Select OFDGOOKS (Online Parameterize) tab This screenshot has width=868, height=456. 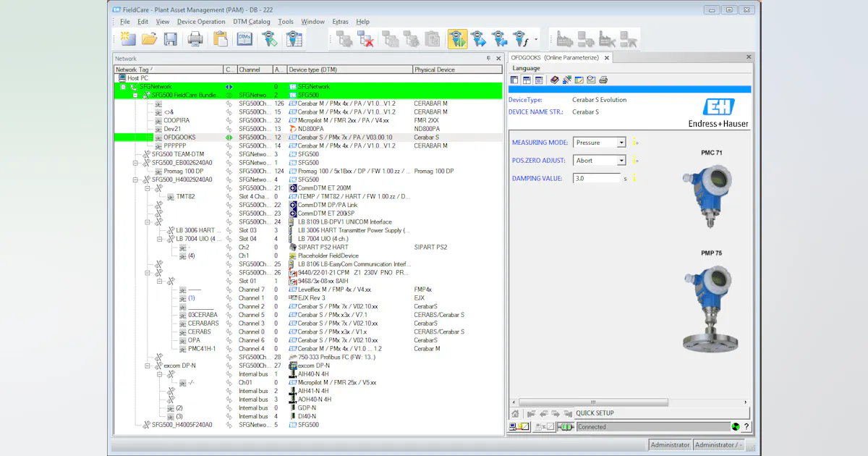tap(554, 58)
